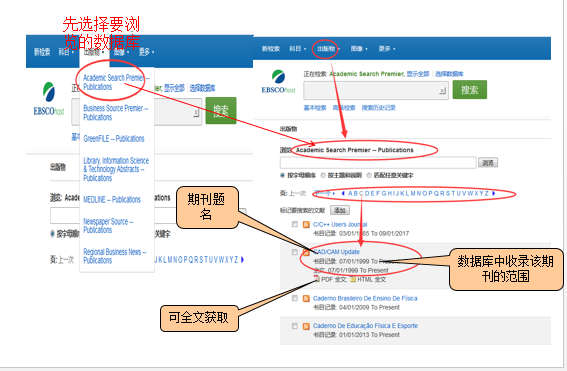Click 新检索 in the right screenshot toolbar
567x371 pixels.
(x=271, y=48)
